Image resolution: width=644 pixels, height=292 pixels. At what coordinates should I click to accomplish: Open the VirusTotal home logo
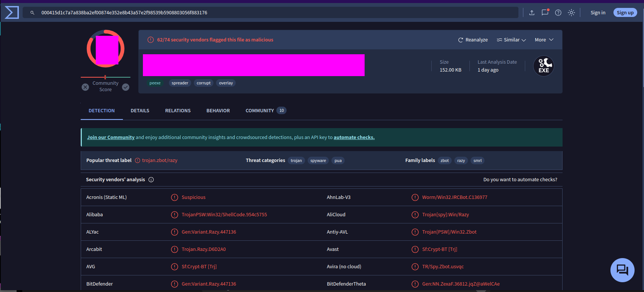12,12
